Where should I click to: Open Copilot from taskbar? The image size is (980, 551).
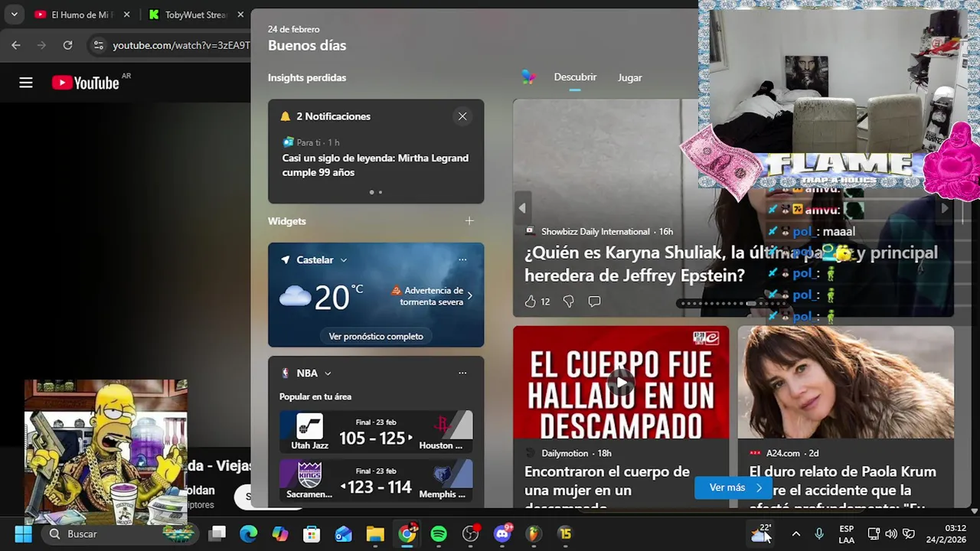tap(280, 533)
